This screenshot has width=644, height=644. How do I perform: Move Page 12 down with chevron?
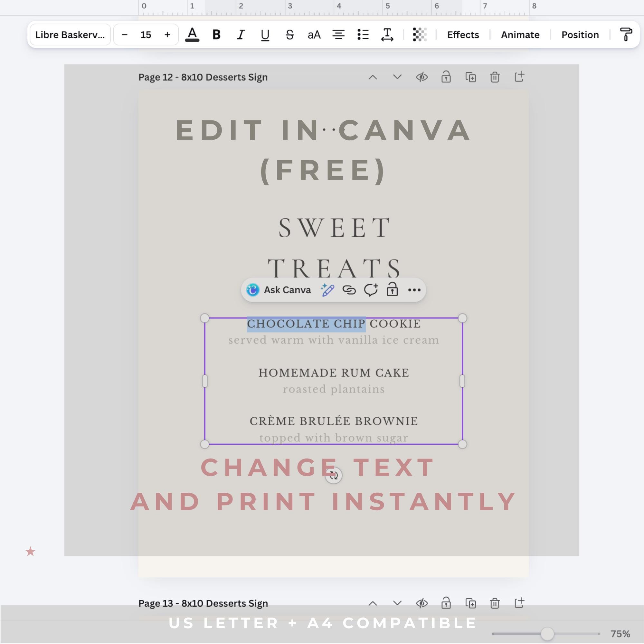(397, 77)
